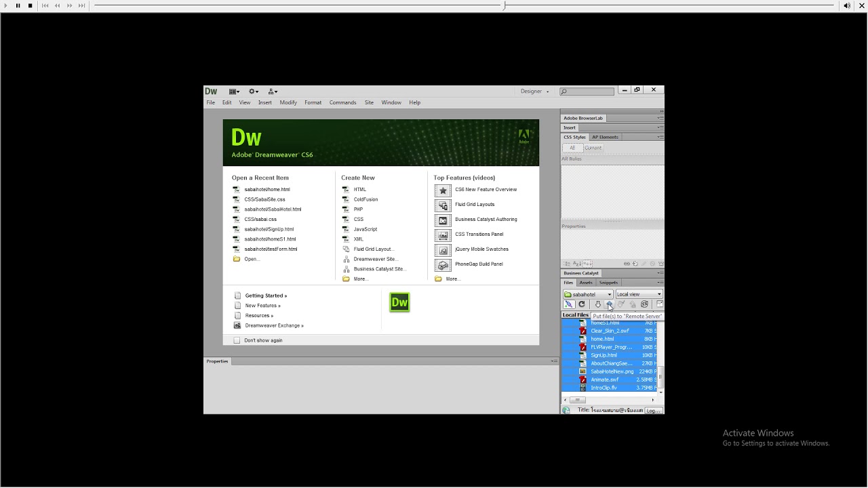Viewport: 868px width, 488px height.
Task: Create new HTML document
Action: pos(359,190)
